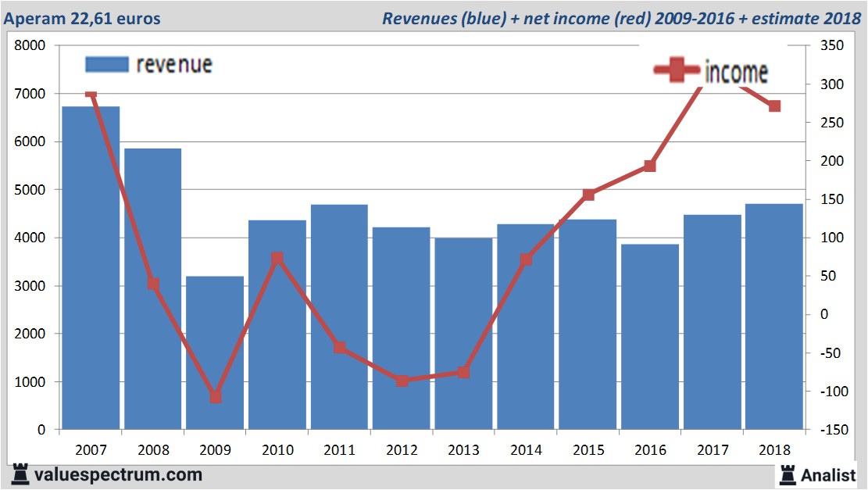
Task: Select the 2007 revenue bar
Action: 91,267
